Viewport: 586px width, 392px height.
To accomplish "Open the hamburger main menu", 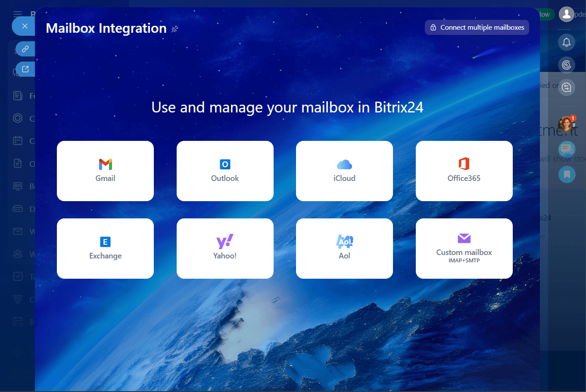I will 18,14.
